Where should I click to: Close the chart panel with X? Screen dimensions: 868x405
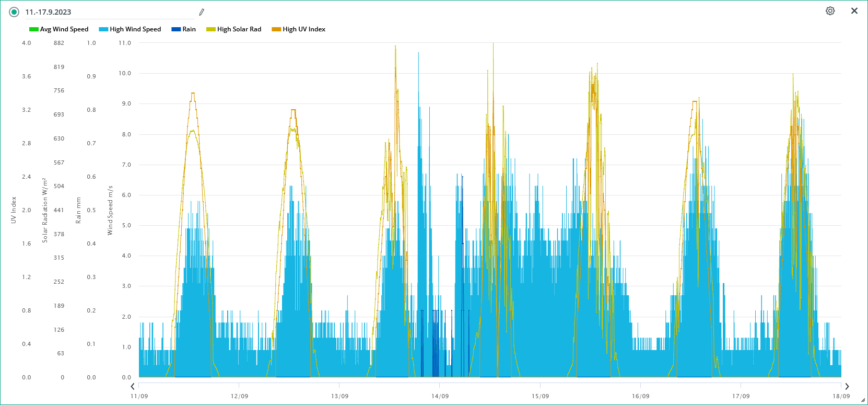point(854,11)
